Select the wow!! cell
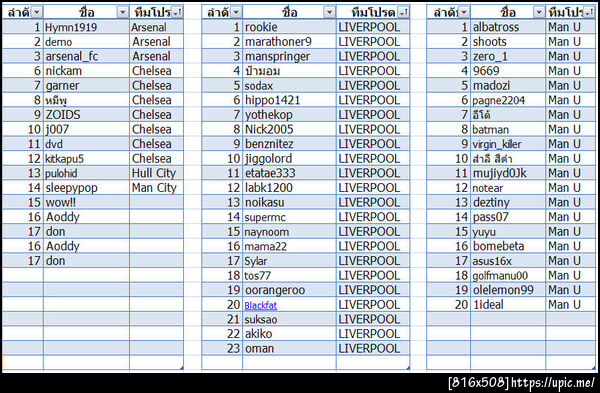This screenshot has height=393, width=600. pyautogui.click(x=86, y=202)
